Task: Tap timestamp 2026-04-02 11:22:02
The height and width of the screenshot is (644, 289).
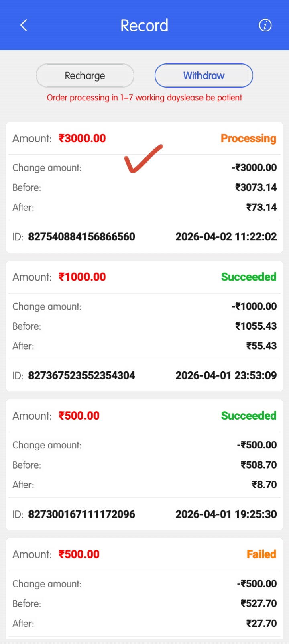Action: coord(226,237)
